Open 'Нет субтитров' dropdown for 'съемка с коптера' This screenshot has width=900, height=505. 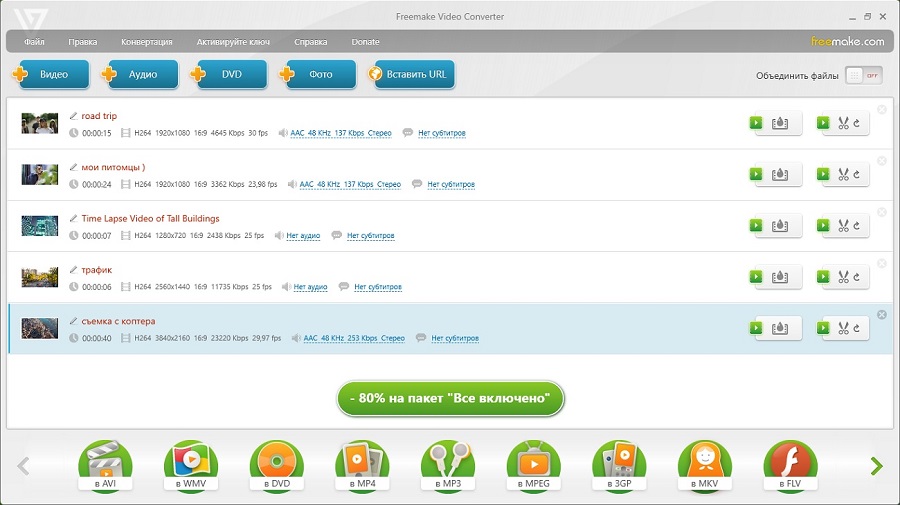(455, 338)
